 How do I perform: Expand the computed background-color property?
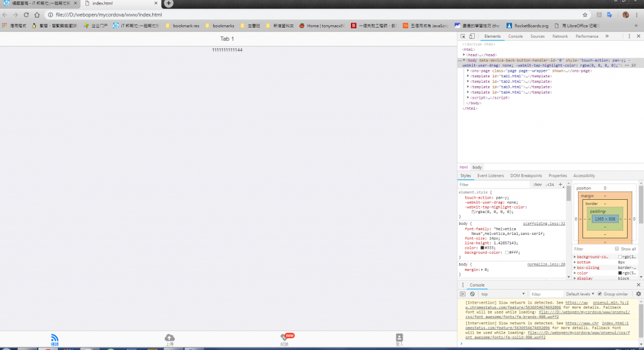pos(575,257)
